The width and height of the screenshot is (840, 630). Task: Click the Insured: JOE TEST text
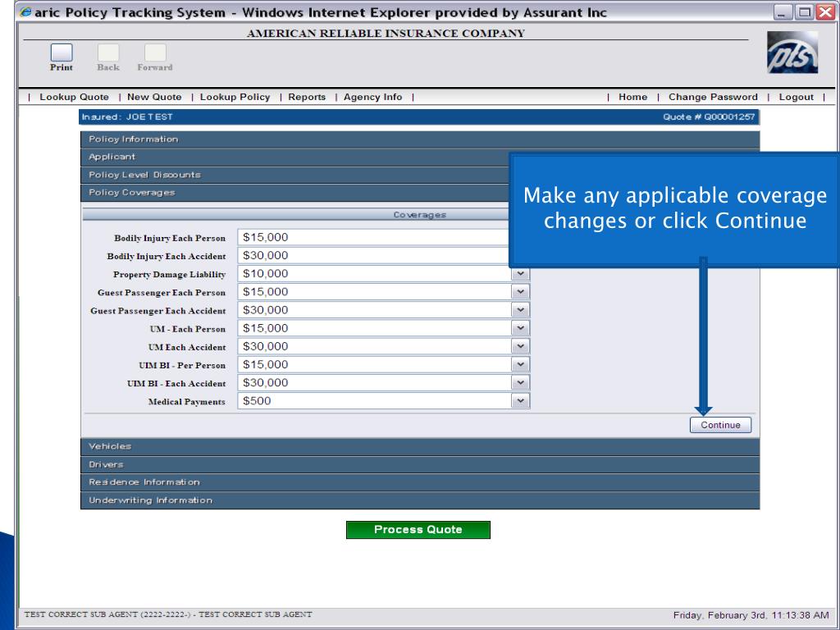point(127,116)
